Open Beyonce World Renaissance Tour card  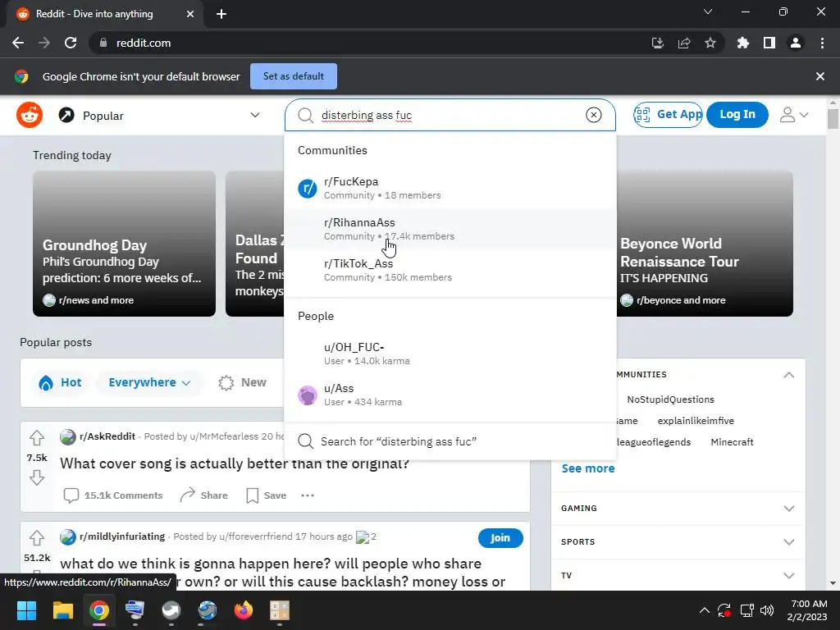705,244
